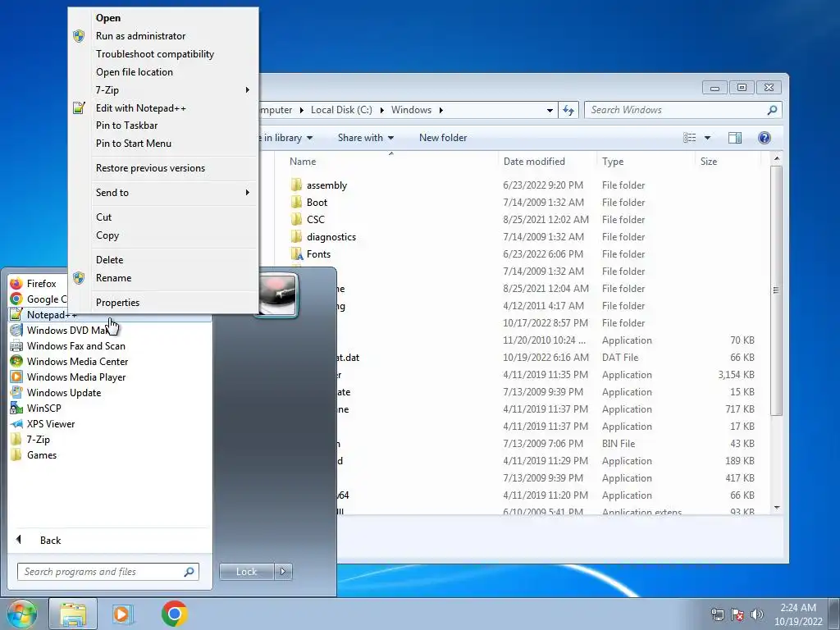Click the Windows Start orb
The width and height of the screenshot is (840, 630).
click(21, 614)
